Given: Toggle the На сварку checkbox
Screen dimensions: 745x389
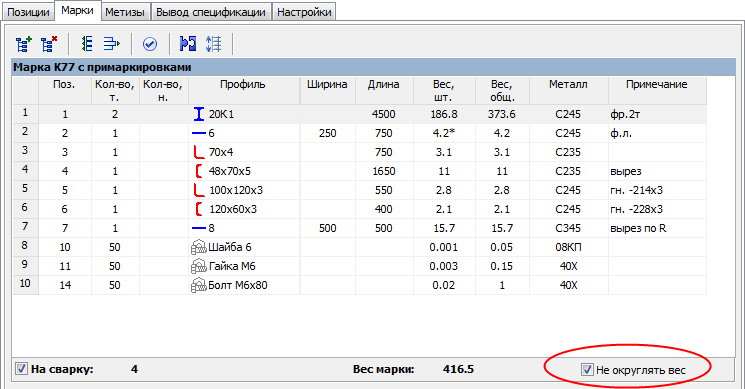Looking at the screenshot, I should (21, 369).
